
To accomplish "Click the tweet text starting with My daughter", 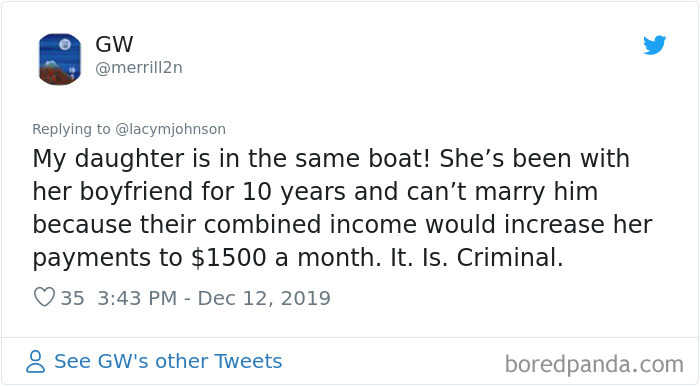I will pyautogui.click(x=342, y=208).
